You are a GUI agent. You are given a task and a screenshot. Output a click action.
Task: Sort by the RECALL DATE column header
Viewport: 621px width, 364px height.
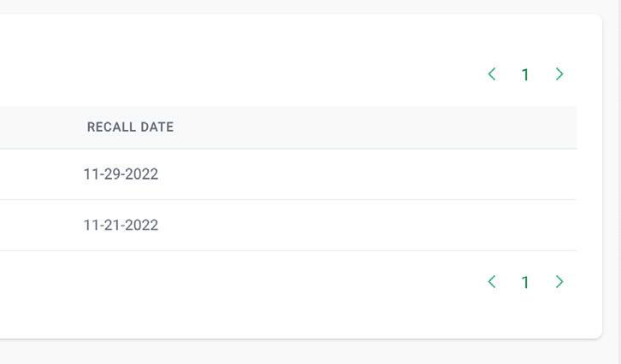click(130, 127)
